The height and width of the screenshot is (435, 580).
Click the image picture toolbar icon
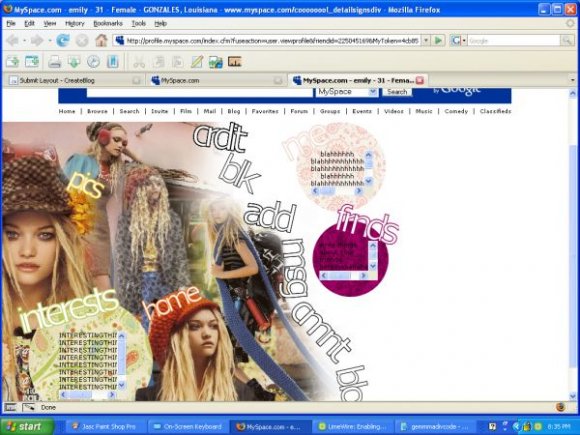[216, 61]
